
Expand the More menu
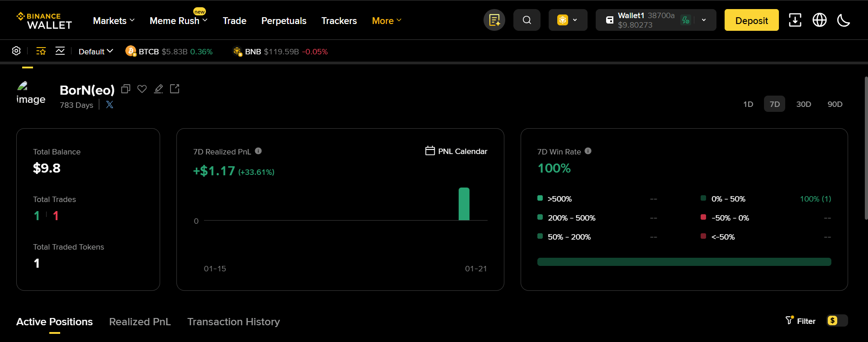pyautogui.click(x=387, y=21)
